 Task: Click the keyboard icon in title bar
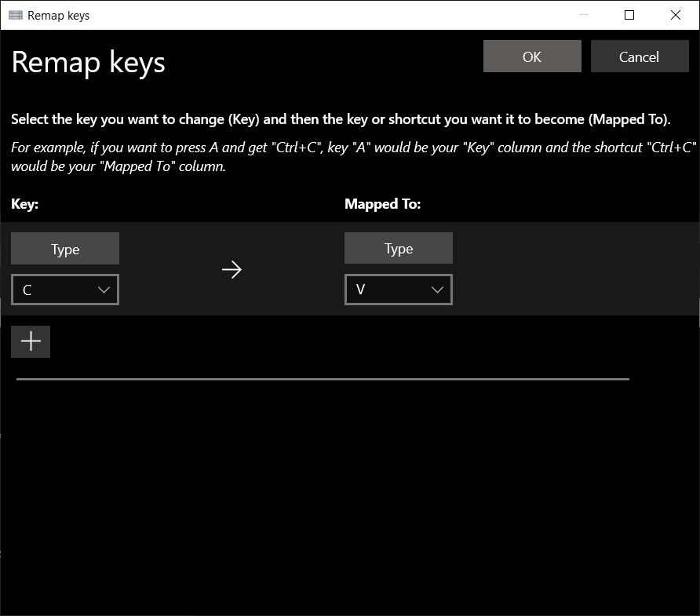click(16, 15)
